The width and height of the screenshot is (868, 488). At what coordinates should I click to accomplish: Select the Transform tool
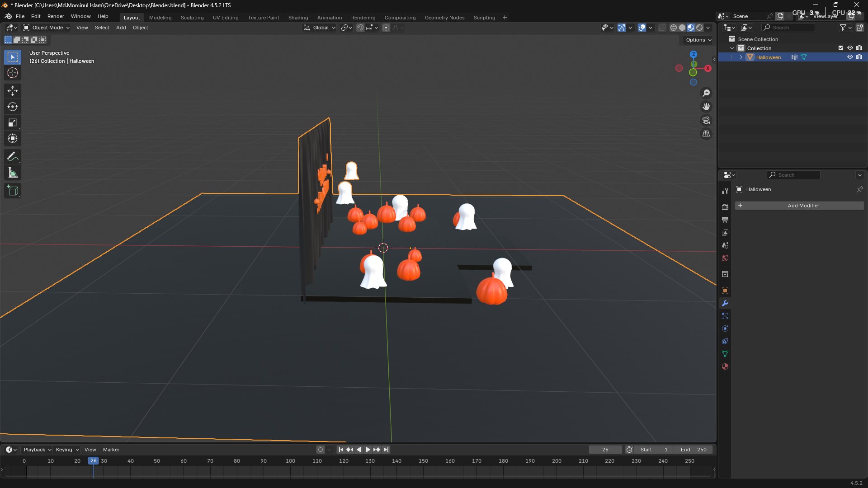coord(13,138)
